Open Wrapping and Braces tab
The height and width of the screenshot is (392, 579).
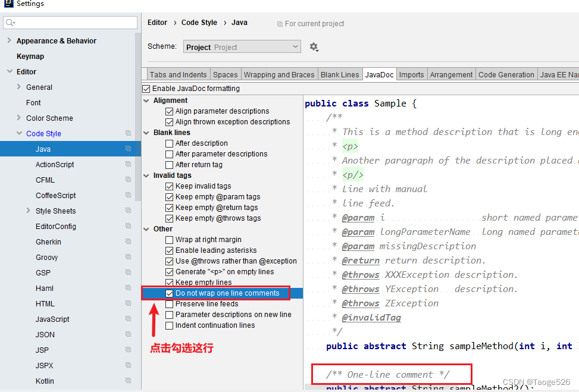279,74
